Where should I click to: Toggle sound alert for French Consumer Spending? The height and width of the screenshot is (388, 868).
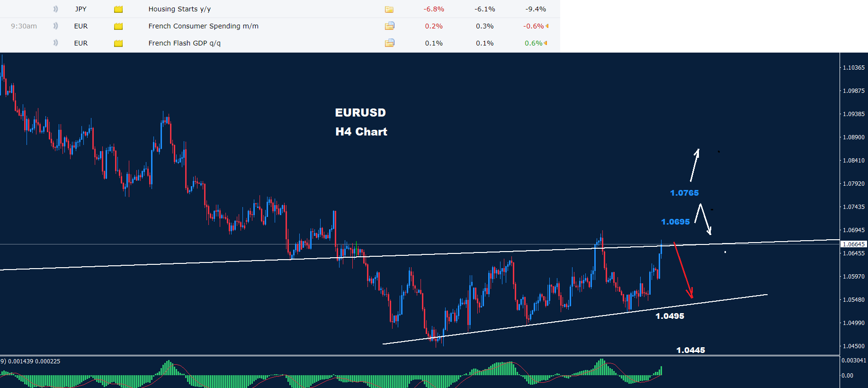(x=55, y=26)
